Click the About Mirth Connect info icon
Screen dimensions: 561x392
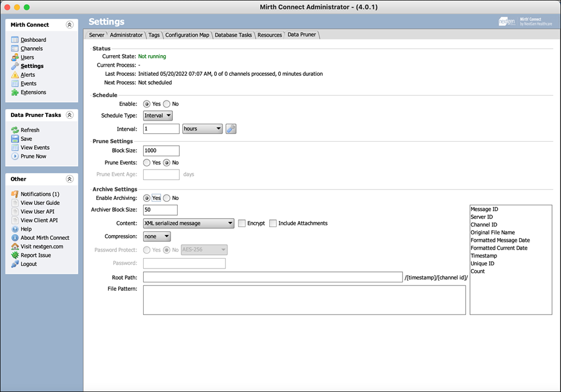coord(15,238)
